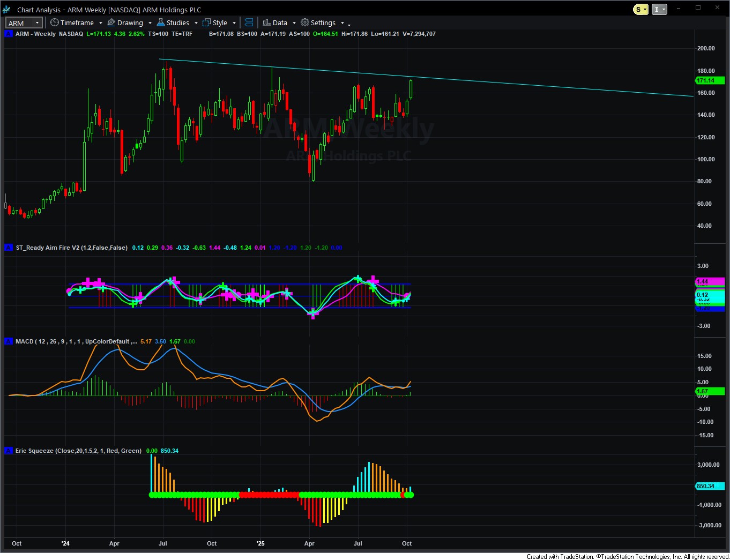Viewport: 730px width, 560px height.
Task: Click the Data bar chart icon
Action: coord(266,23)
